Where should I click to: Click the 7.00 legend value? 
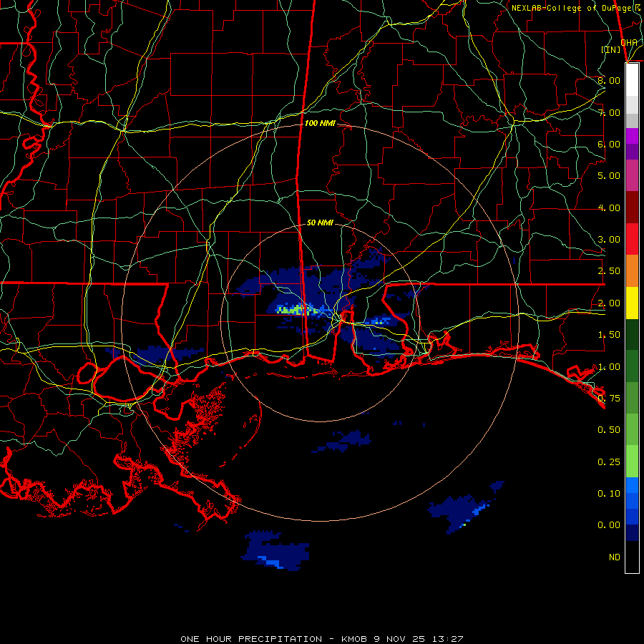[x=609, y=112]
